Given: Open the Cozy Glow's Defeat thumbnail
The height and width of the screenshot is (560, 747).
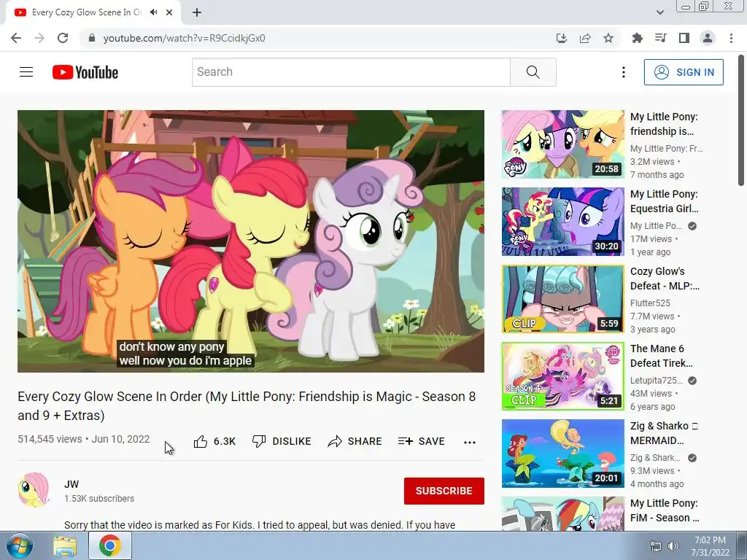Looking at the screenshot, I should 562,298.
